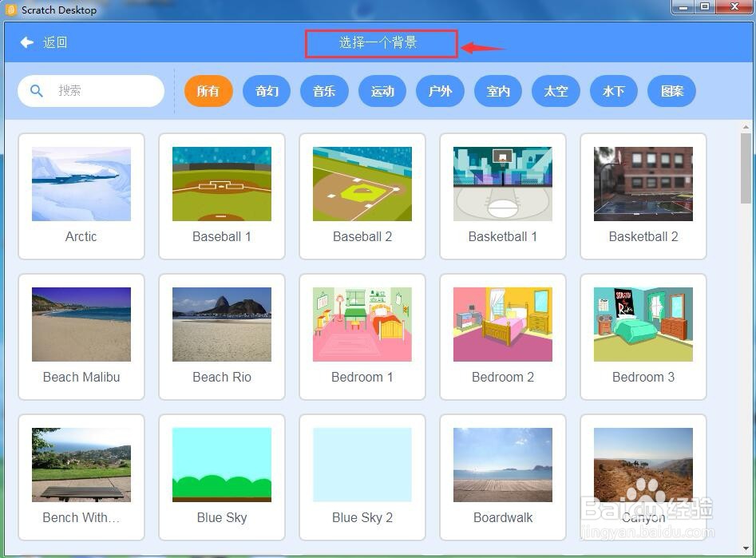The width and height of the screenshot is (756, 558).
Task: Click the back arrow icon
Action: (26, 42)
